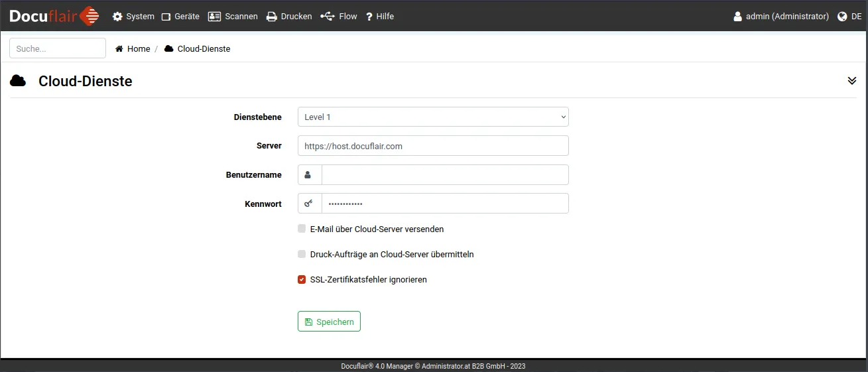Check Druck-Aufträge an Cloud-Server übermitteln
The height and width of the screenshot is (372, 868).
pyautogui.click(x=302, y=254)
